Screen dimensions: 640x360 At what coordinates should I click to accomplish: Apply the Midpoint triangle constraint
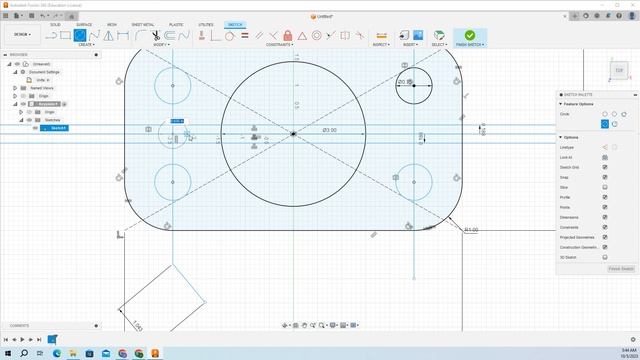coord(302,36)
